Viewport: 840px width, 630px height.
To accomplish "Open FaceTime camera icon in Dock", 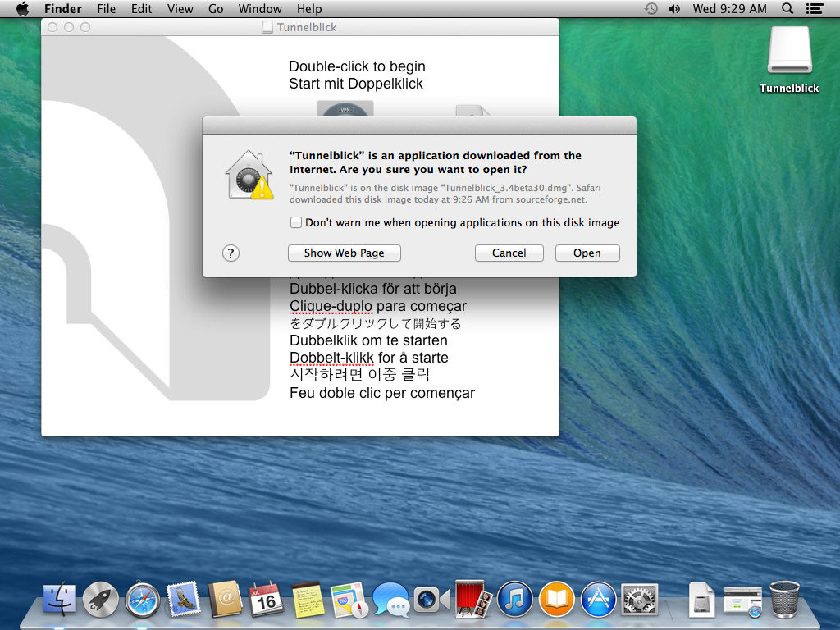I will coord(431,599).
